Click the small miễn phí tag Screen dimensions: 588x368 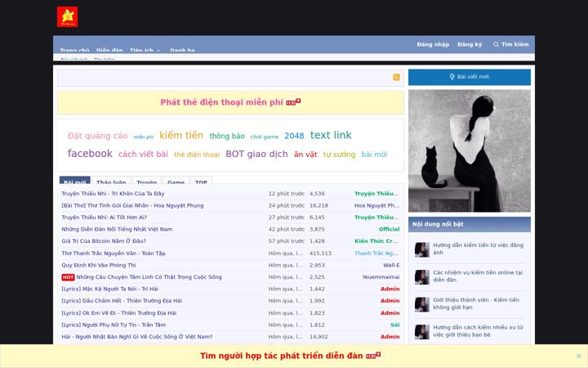tap(144, 137)
